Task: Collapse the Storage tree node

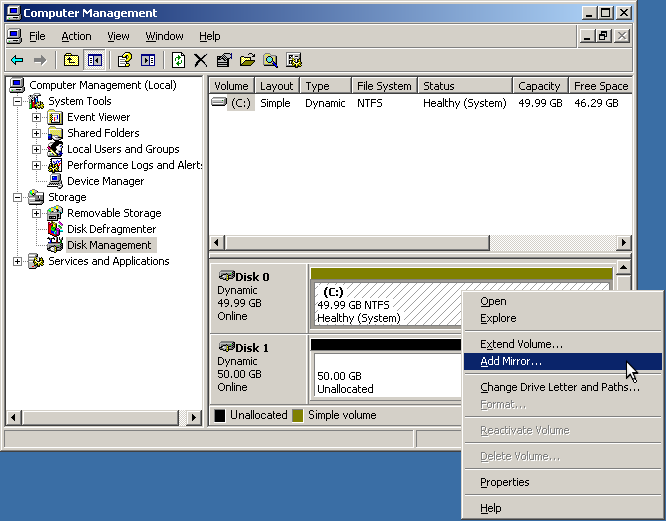Action: 17,197
